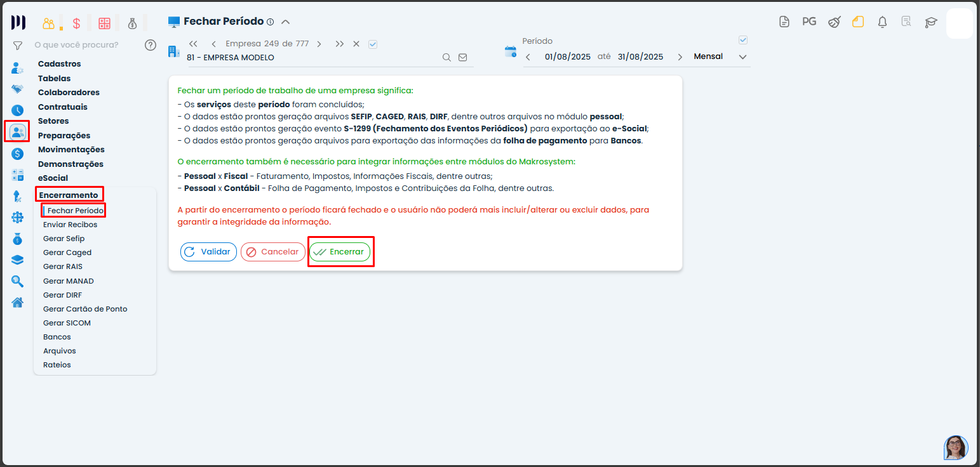Go to the previous period
Viewport: 980px width, 467px height.
(528, 57)
